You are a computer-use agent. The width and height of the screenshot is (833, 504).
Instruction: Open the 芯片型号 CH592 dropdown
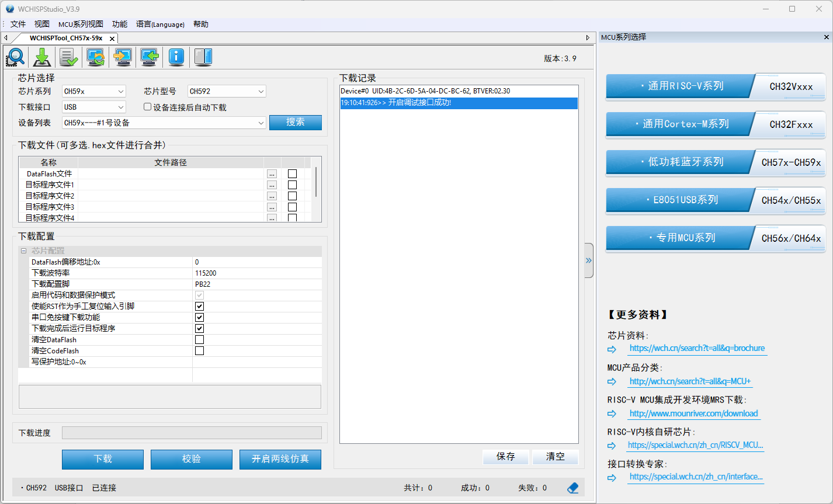(227, 92)
